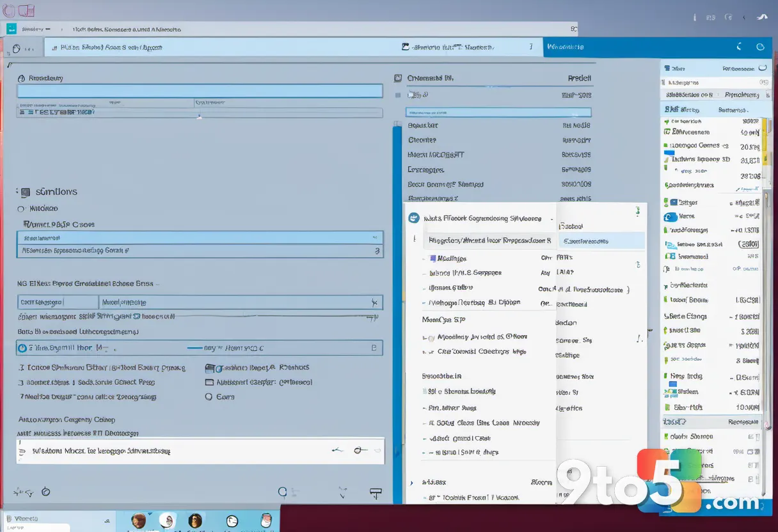Open the pink circular icon on the desktop corner
The width and height of the screenshot is (778, 532).
tap(10, 10)
